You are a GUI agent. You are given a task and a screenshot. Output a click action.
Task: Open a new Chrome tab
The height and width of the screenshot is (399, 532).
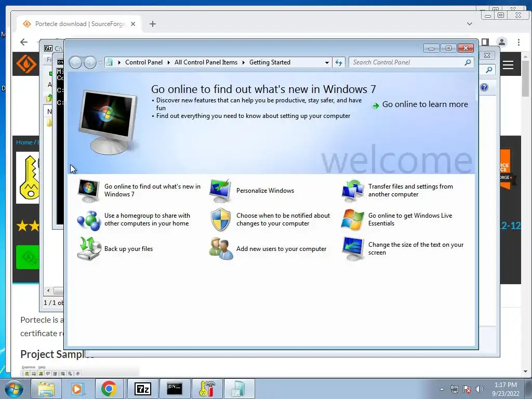click(153, 24)
